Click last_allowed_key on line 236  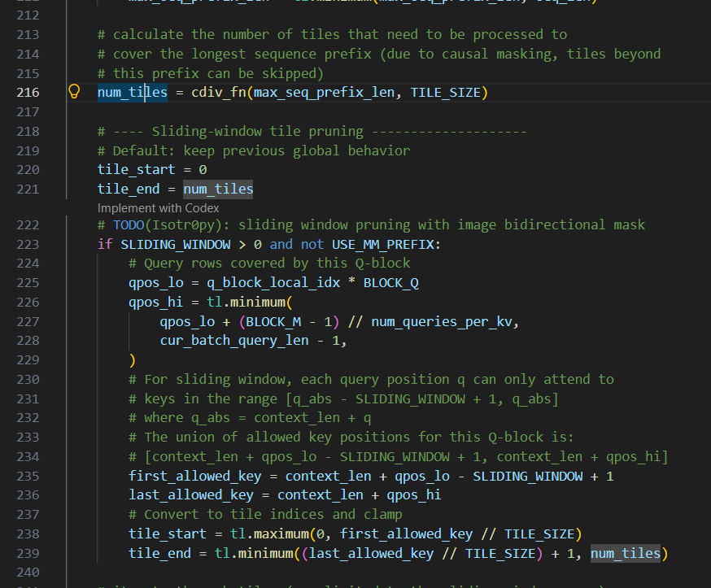191,495
